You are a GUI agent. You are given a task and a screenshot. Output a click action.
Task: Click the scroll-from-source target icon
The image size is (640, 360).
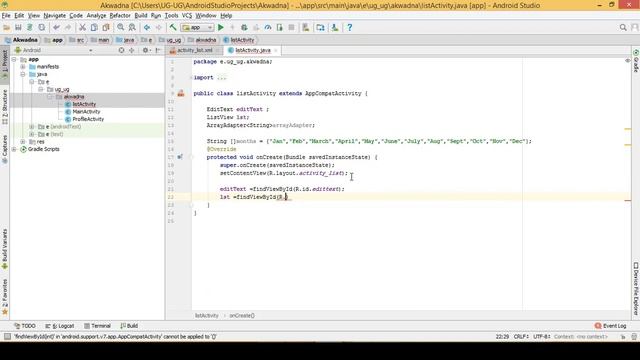pyautogui.click(x=121, y=50)
